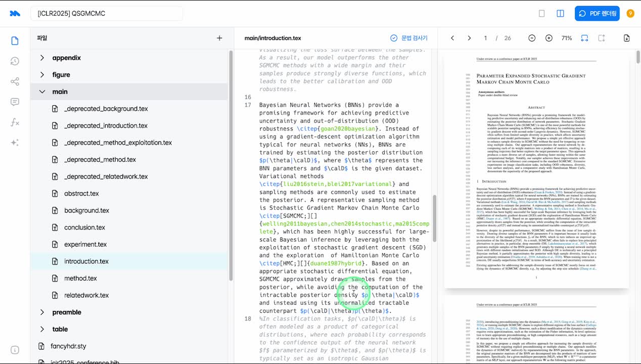The width and height of the screenshot is (641, 364).
Task: Switch to split pane layout view
Action: pyautogui.click(x=560, y=14)
